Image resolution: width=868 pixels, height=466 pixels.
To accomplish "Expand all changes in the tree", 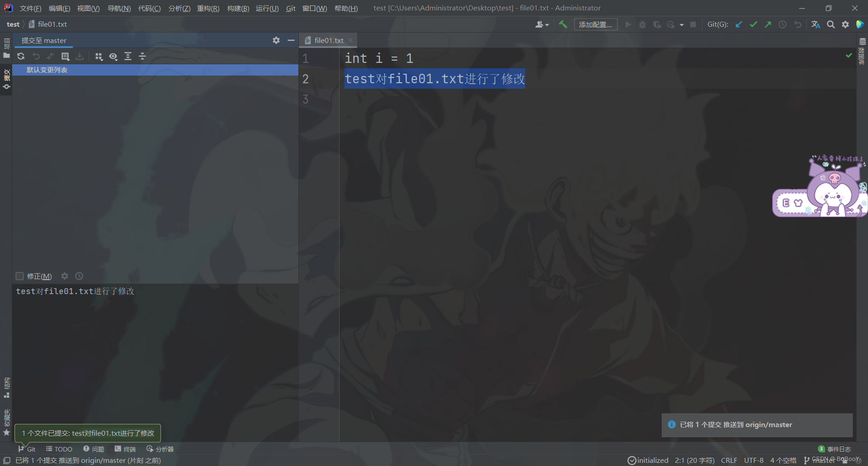I will point(128,56).
